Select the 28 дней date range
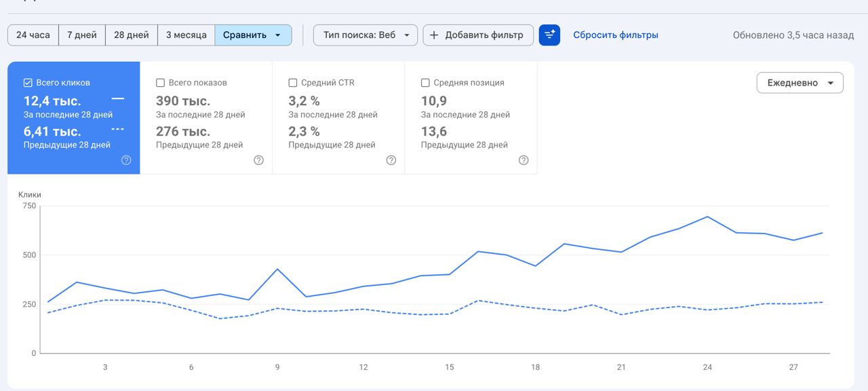Image resolution: width=868 pixels, height=391 pixels. [132, 35]
